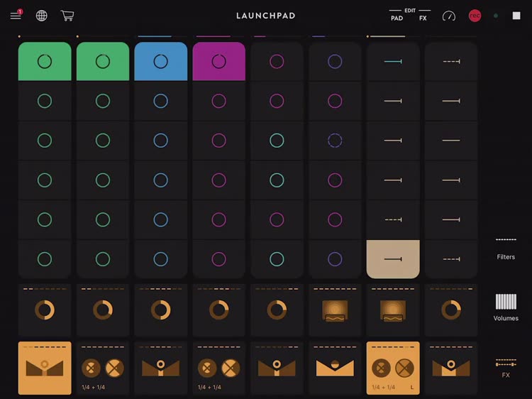Launch bottom-row green pad in fifth column
The height and width of the screenshot is (399, 532).
[277, 259]
